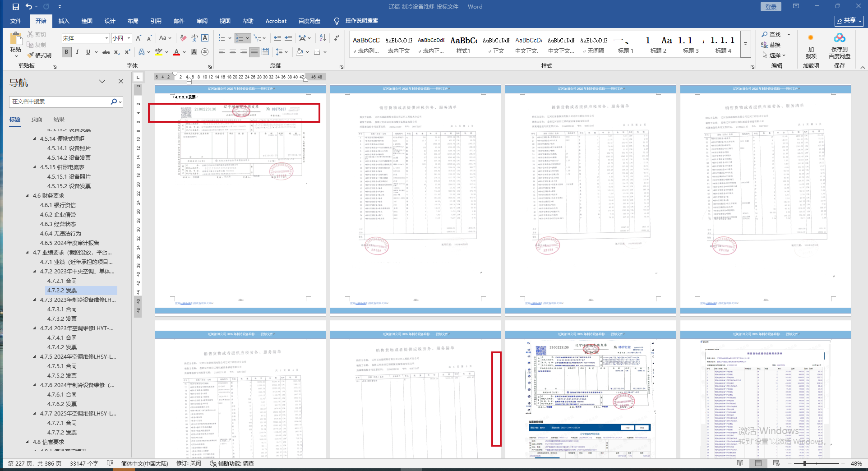Switch to Web Layout view in status bar

pyautogui.click(x=776, y=463)
